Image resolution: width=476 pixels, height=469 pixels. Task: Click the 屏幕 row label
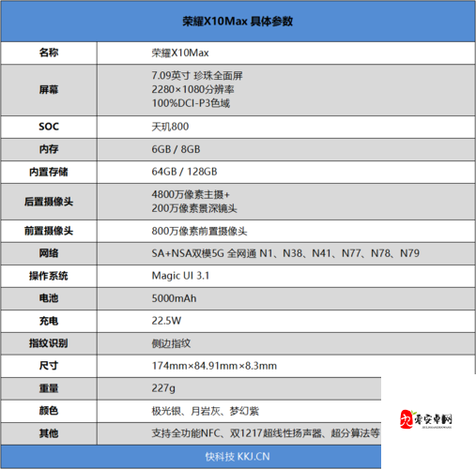coord(49,90)
